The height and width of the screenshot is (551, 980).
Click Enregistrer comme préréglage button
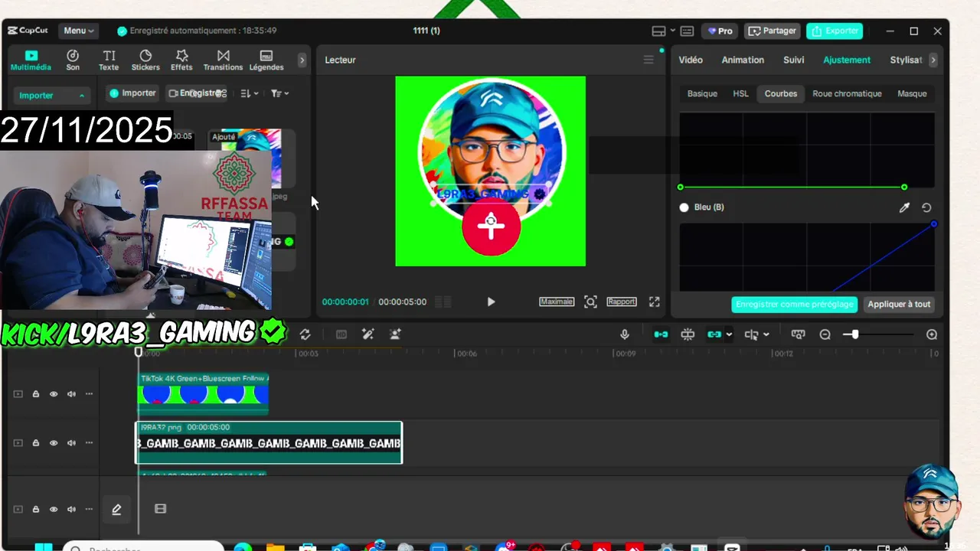click(x=794, y=304)
